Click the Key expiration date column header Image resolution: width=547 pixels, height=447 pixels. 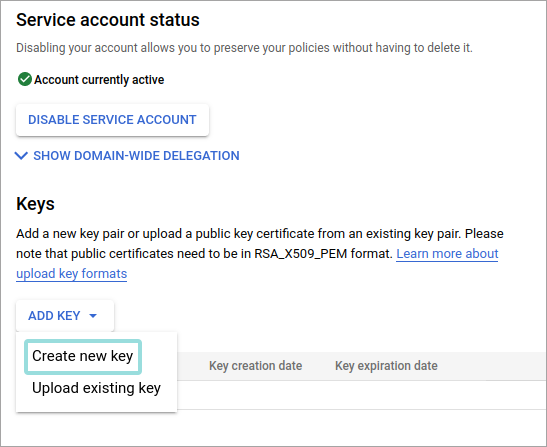click(386, 366)
